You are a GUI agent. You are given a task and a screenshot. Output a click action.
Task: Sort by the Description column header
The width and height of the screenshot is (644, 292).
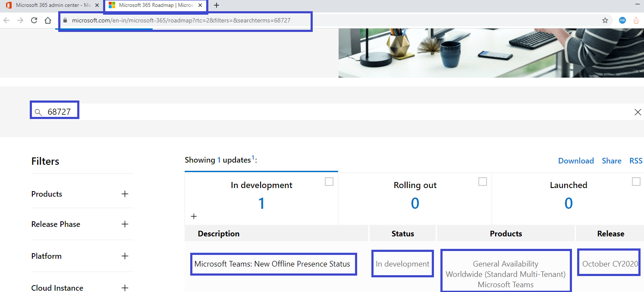click(x=219, y=234)
